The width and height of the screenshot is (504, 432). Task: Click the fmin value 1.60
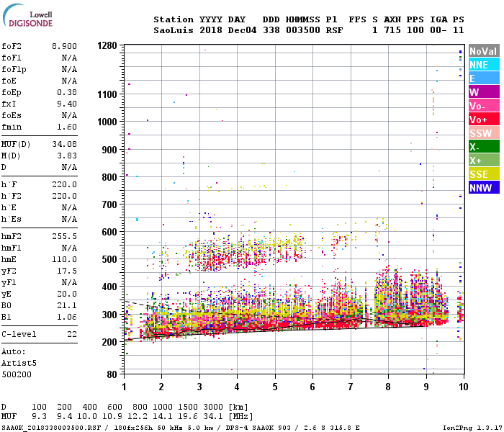(67, 127)
